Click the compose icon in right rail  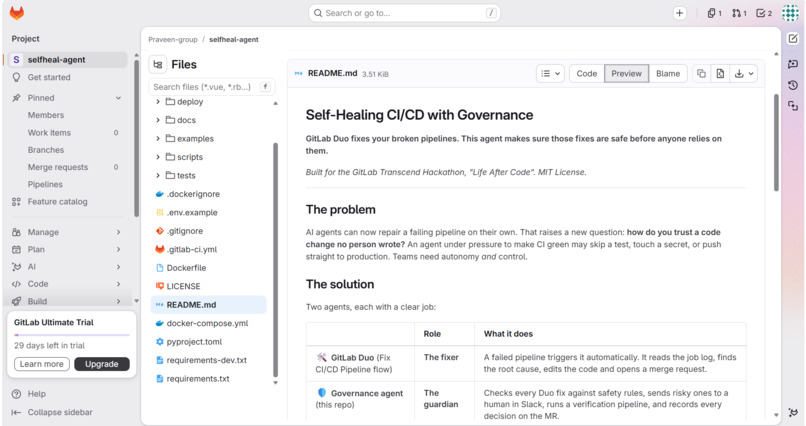click(793, 39)
